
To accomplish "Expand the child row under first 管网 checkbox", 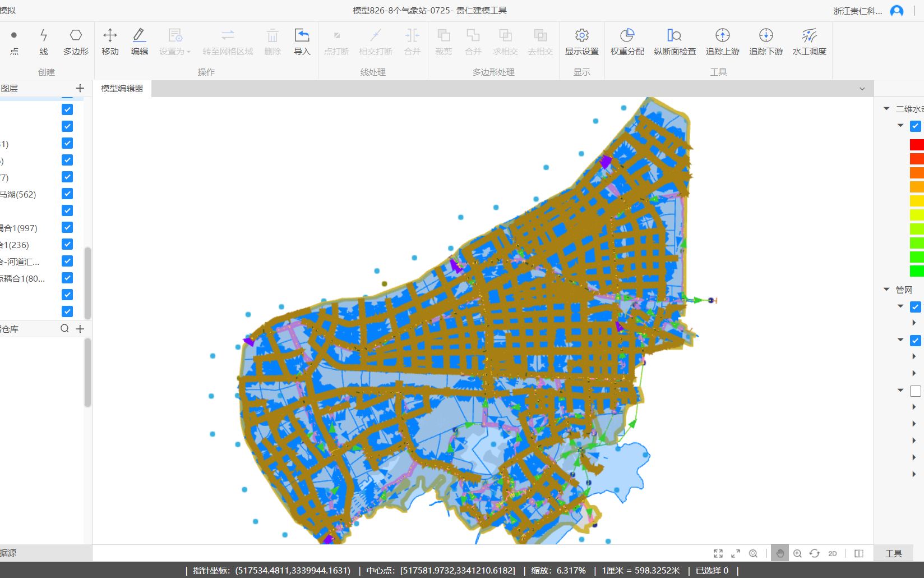I will click(x=914, y=323).
